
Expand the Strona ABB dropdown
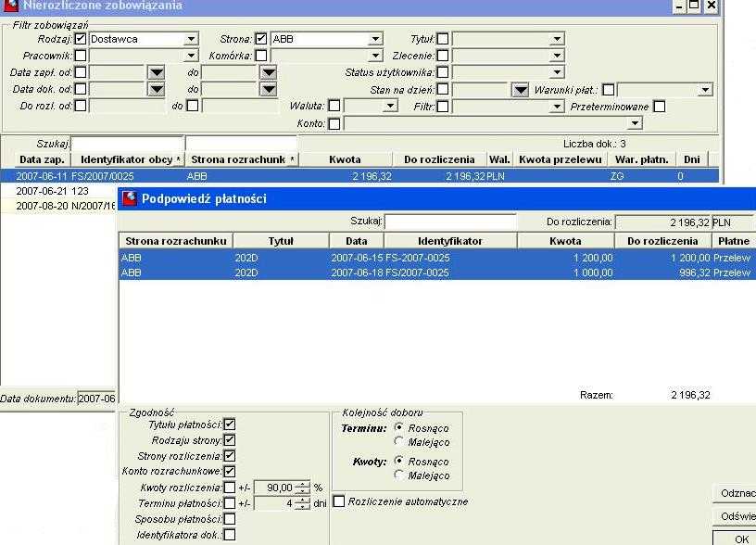pos(375,39)
